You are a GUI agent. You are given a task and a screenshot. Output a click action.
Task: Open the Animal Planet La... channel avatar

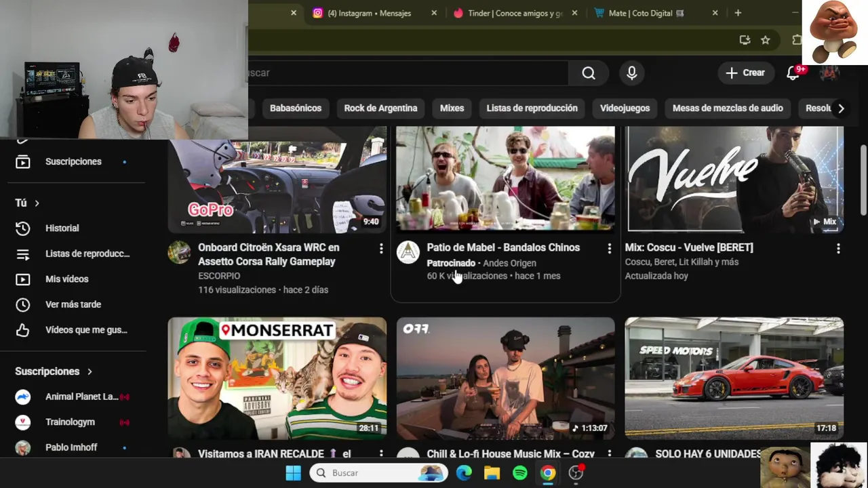click(x=23, y=397)
